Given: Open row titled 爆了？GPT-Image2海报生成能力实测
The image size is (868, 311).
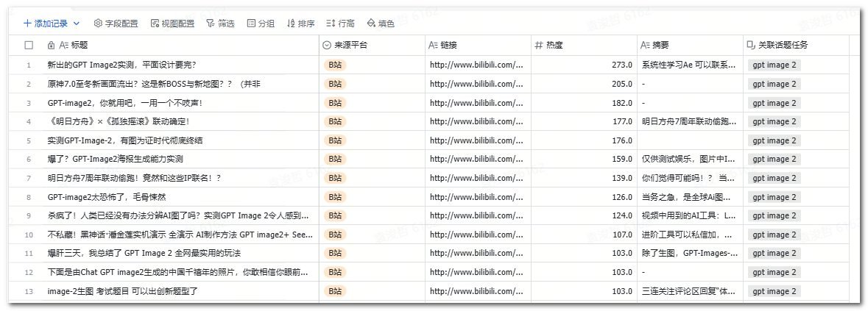Looking at the screenshot, I should (115, 159).
